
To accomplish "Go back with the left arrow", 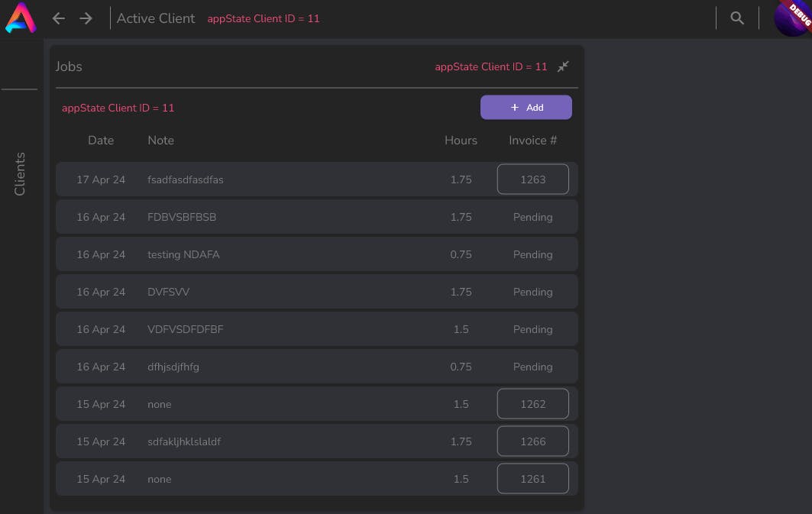I will pos(59,18).
